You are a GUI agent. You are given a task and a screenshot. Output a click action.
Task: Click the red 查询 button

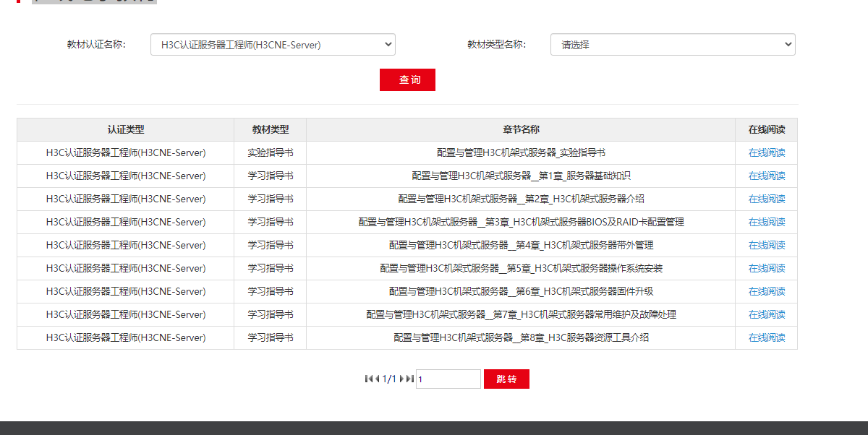[x=407, y=79]
